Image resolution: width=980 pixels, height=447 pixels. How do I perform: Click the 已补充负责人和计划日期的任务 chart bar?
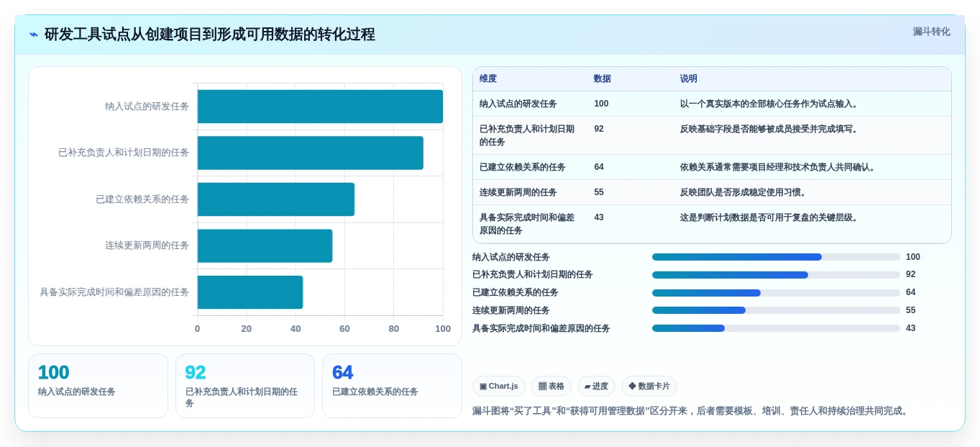pos(311,153)
